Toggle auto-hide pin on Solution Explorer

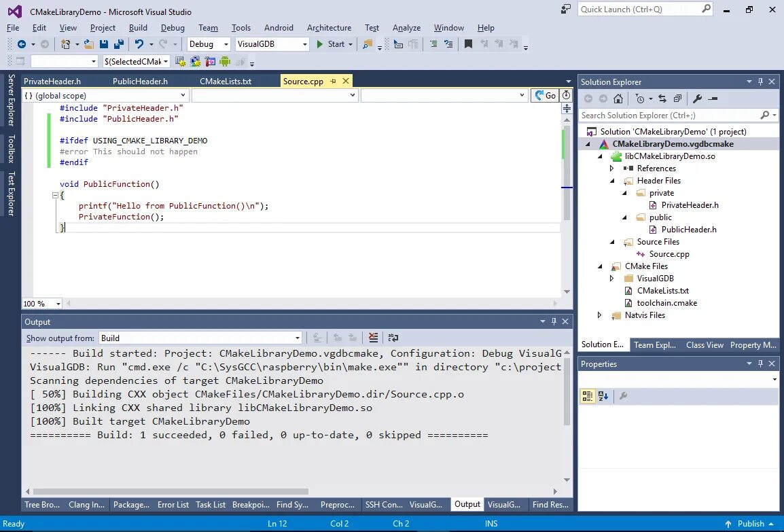760,82
